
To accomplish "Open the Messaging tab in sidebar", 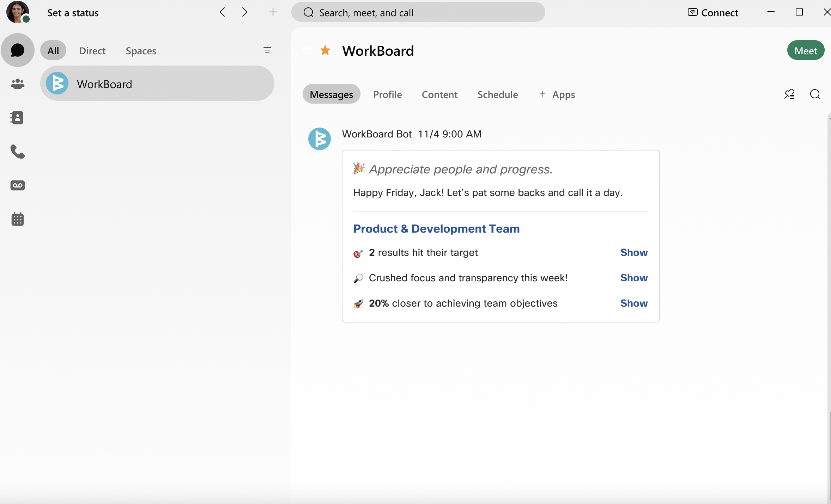I will 17,50.
